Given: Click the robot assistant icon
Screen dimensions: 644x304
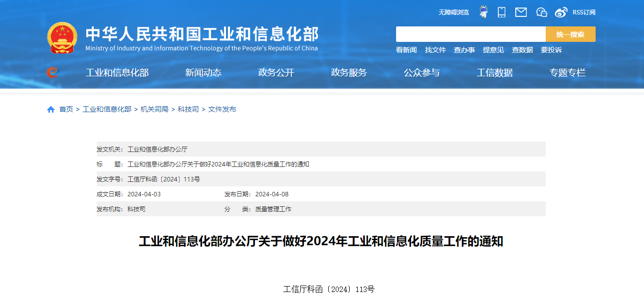Looking at the screenshot, I should (483, 12).
